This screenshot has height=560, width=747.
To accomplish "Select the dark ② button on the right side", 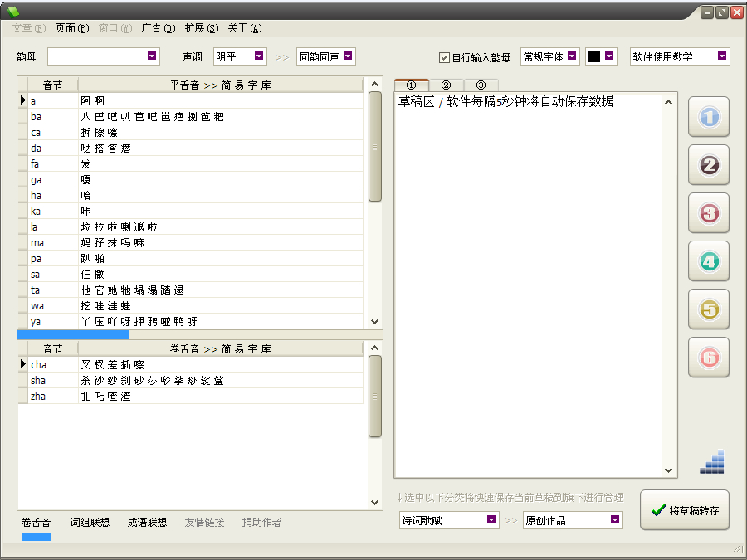I will pos(709,165).
